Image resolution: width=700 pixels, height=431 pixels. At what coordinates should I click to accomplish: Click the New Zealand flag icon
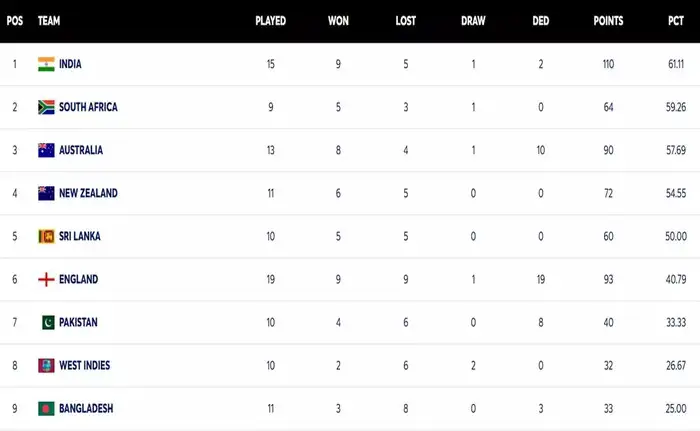[46, 193]
